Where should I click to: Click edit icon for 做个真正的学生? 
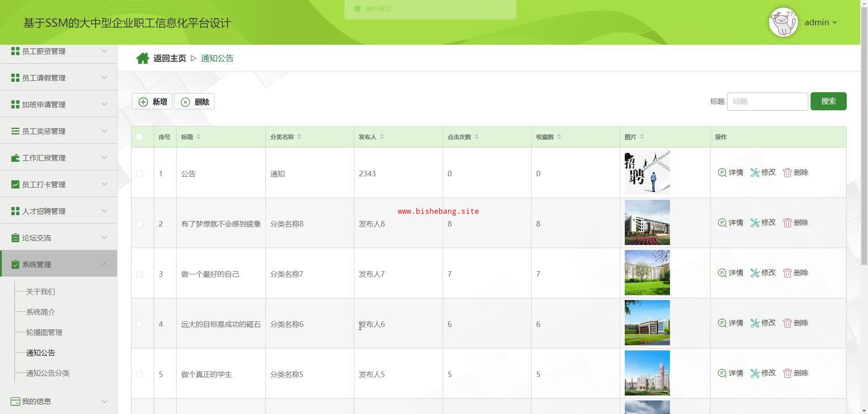pos(755,373)
